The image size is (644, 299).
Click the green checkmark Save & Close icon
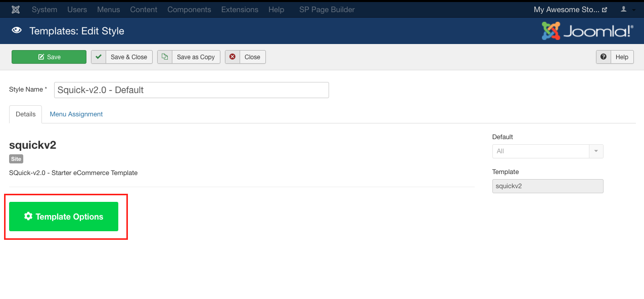[x=99, y=57]
